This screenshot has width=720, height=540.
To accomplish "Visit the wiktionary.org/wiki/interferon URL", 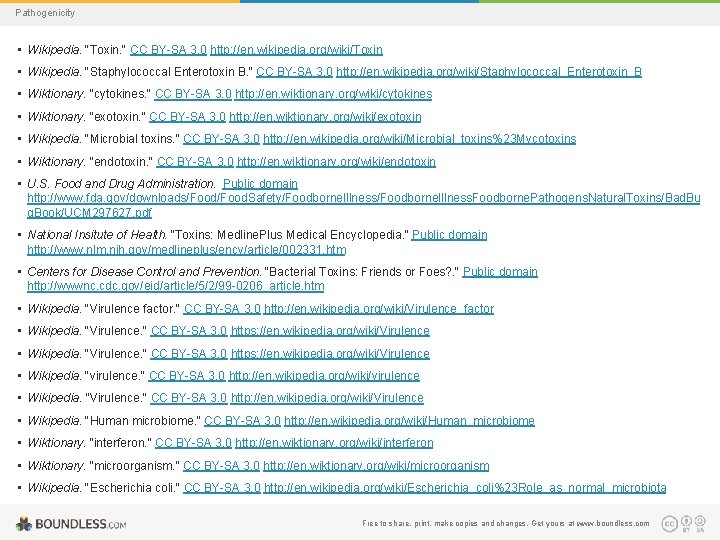I will point(334,443).
